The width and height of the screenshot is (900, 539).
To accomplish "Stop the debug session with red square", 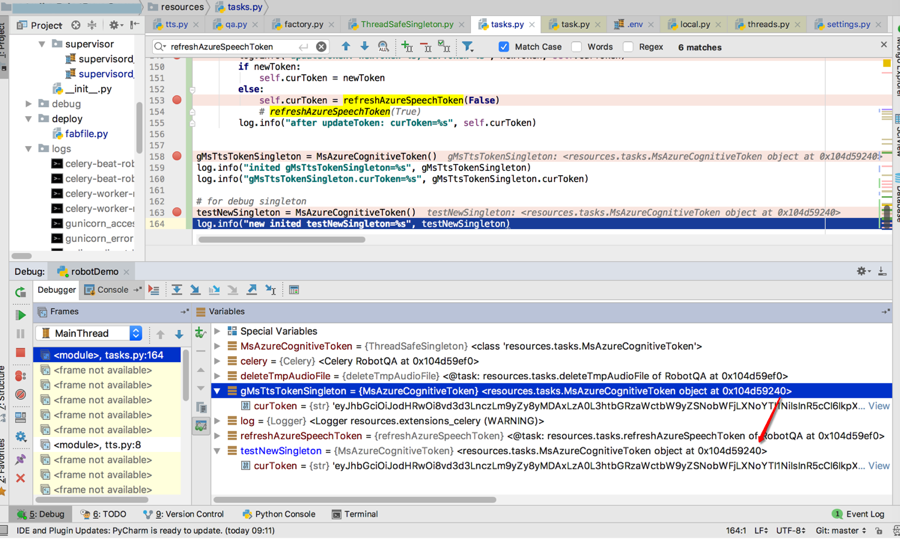I will [20, 353].
